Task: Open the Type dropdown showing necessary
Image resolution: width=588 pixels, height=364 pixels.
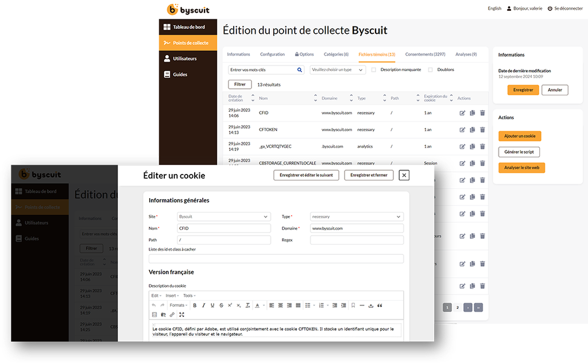Action: pyautogui.click(x=357, y=216)
